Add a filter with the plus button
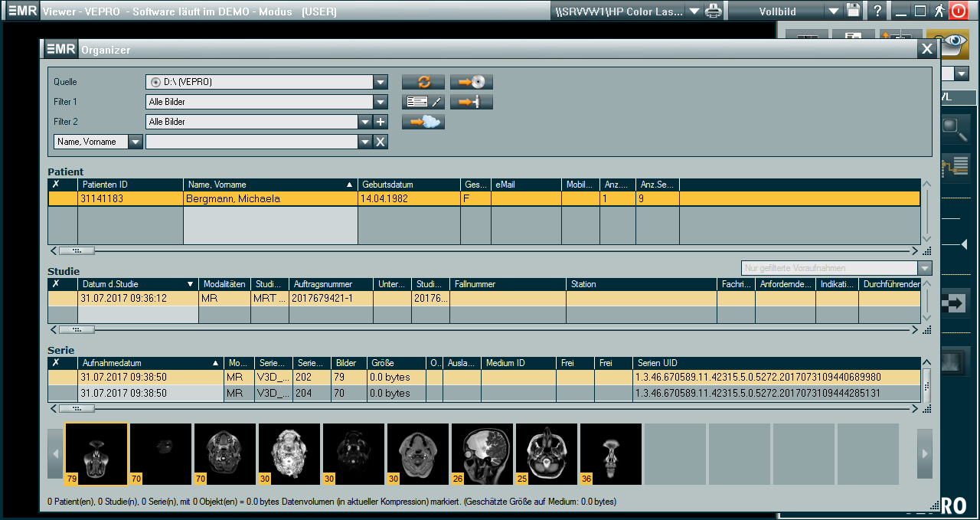The image size is (980, 520). point(381,122)
